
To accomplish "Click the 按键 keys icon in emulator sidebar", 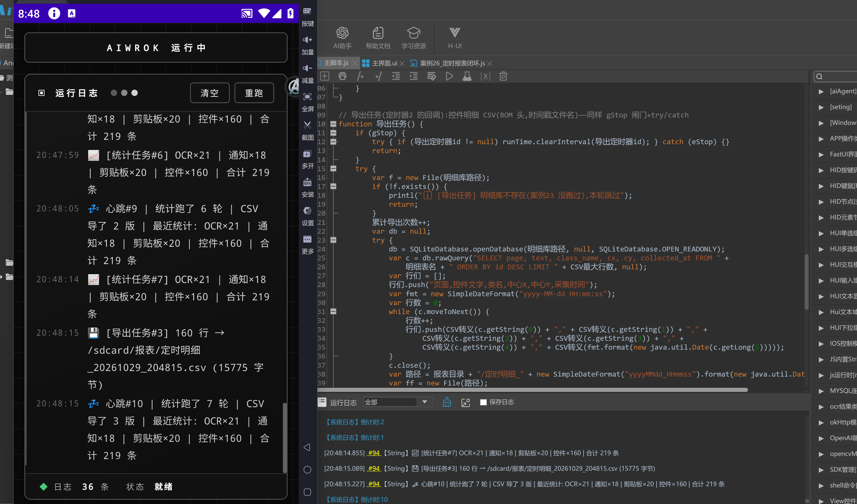I will (307, 16).
